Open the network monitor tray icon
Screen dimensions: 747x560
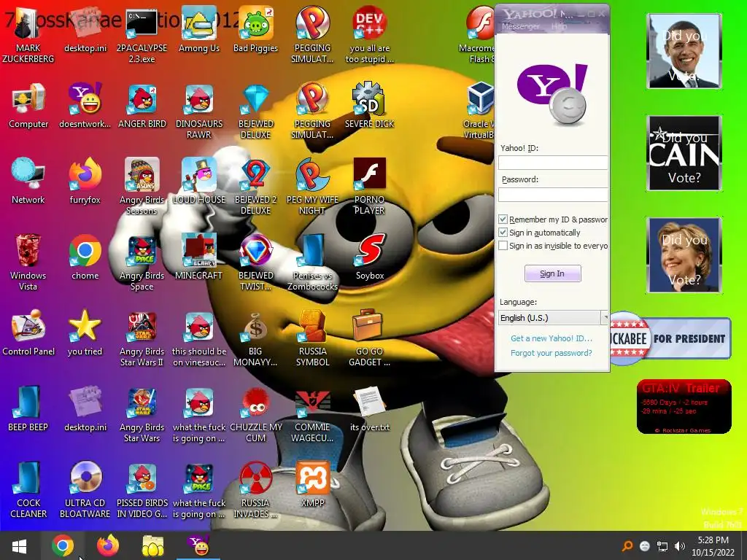pyautogui.click(x=662, y=546)
